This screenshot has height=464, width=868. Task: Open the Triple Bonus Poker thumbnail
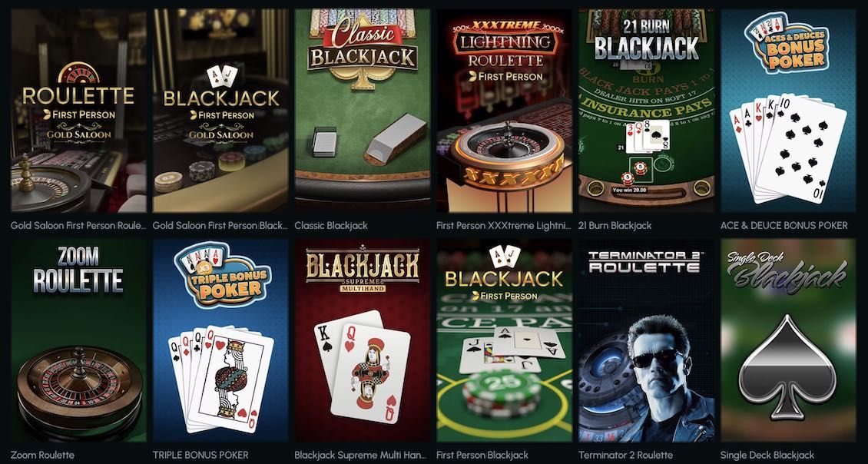coord(220,340)
